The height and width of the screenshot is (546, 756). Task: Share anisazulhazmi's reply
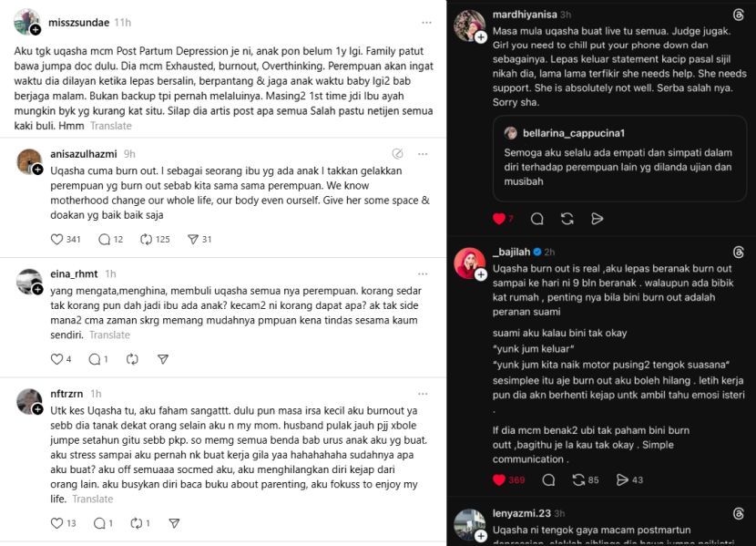[192, 240]
